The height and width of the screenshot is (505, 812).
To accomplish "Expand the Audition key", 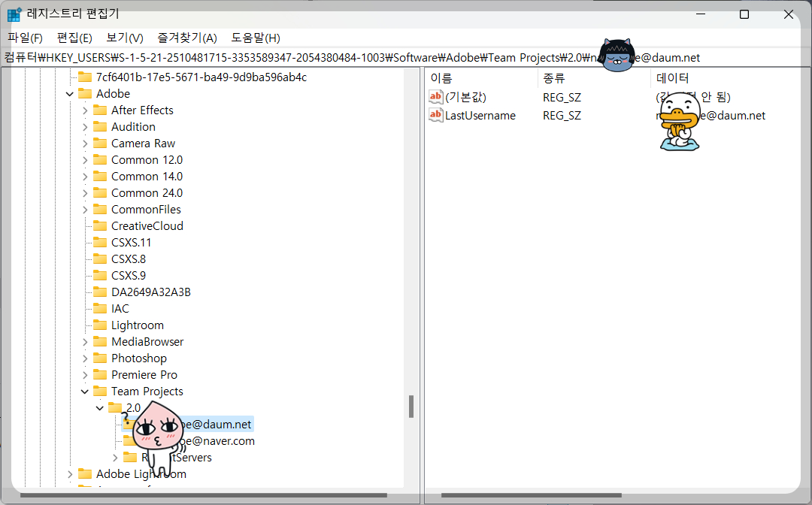I will point(85,127).
